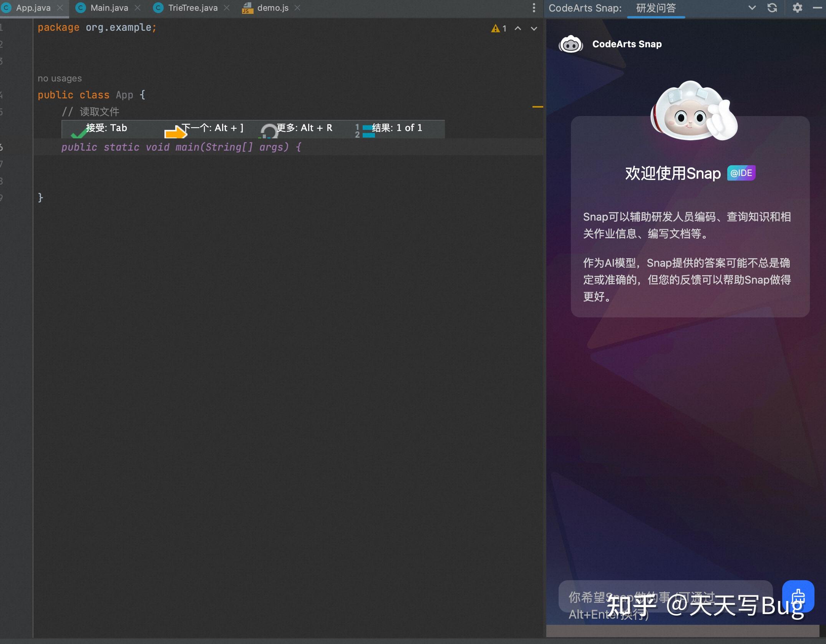
Task: Click the next-warning down chevron
Action: (x=534, y=28)
